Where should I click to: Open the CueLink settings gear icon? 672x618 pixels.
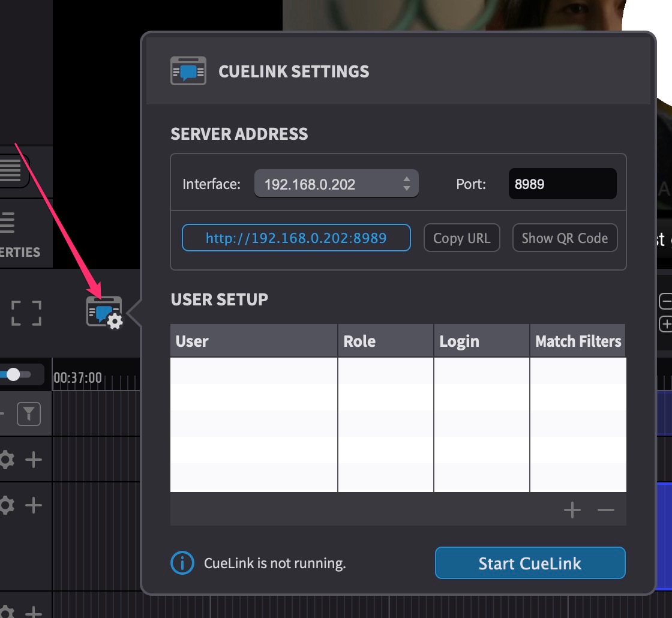click(104, 313)
